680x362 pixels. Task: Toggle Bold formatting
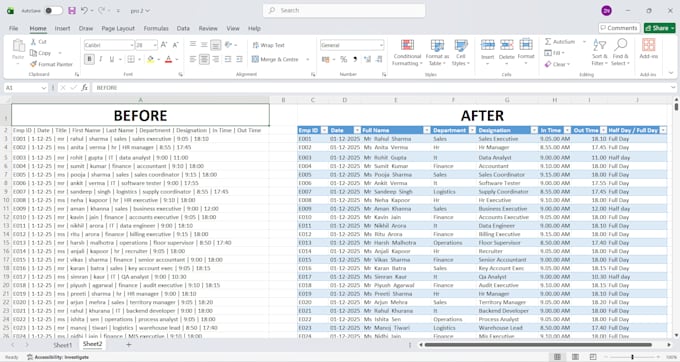click(x=89, y=59)
